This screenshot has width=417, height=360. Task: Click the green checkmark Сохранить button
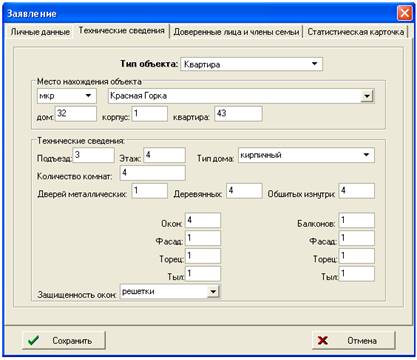[63, 340]
